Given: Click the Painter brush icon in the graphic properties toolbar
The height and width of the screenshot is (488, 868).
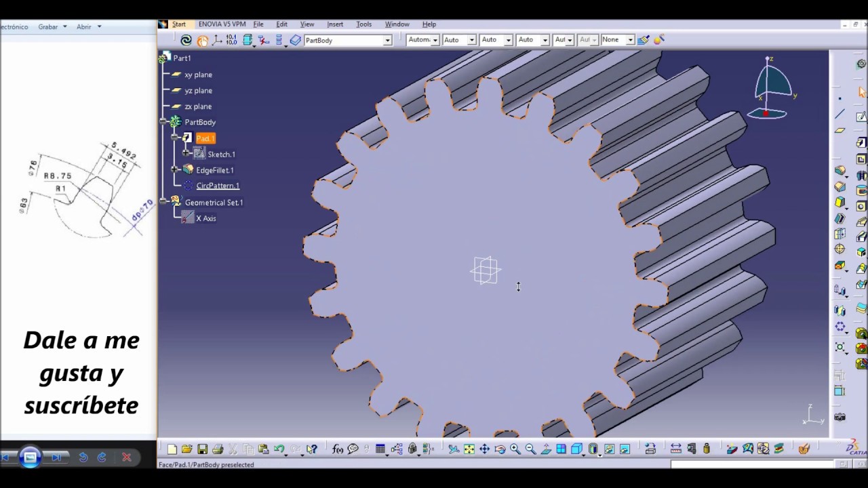Looking at the screenshot, I should pos(643,40).
